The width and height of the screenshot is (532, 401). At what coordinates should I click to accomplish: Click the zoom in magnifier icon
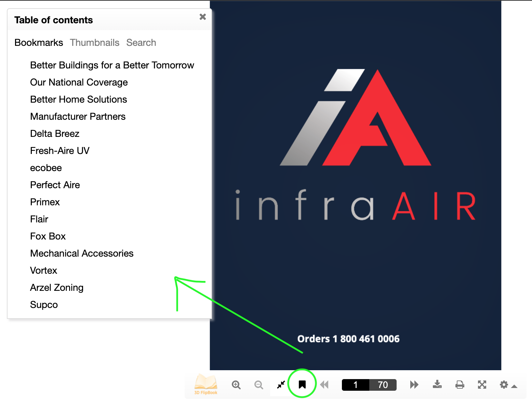(236, 385)
